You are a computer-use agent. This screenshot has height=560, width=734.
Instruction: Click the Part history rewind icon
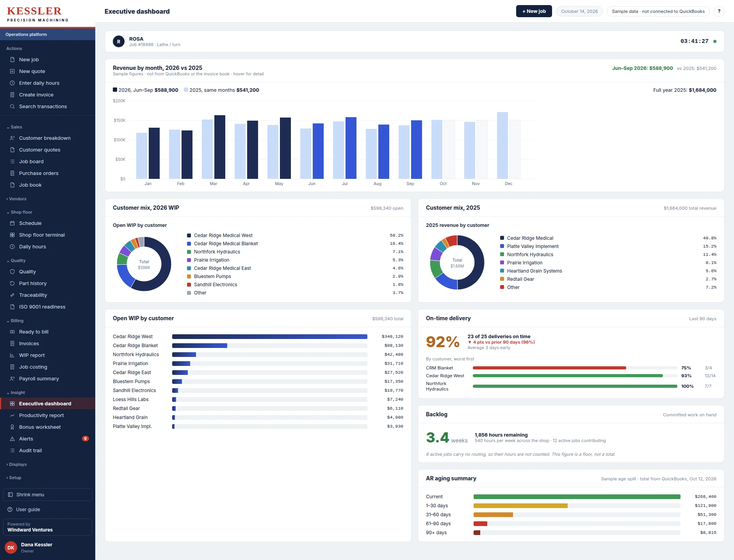[x=12, y=284]
